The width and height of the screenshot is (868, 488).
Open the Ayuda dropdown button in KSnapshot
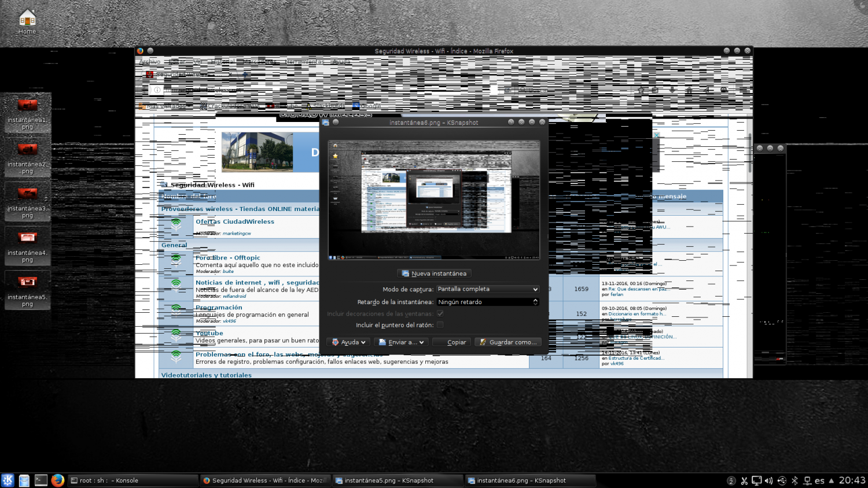click(348, 342)
